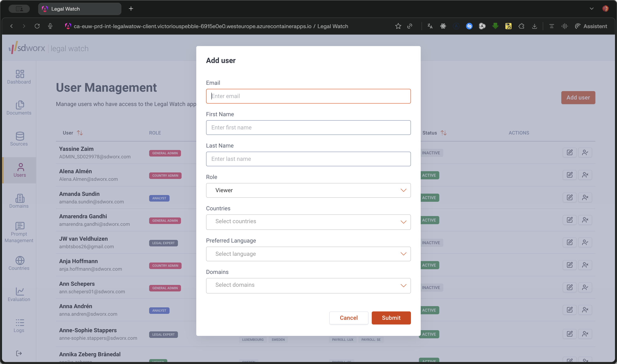Reload the page in browser toolbar

[37, 26]
